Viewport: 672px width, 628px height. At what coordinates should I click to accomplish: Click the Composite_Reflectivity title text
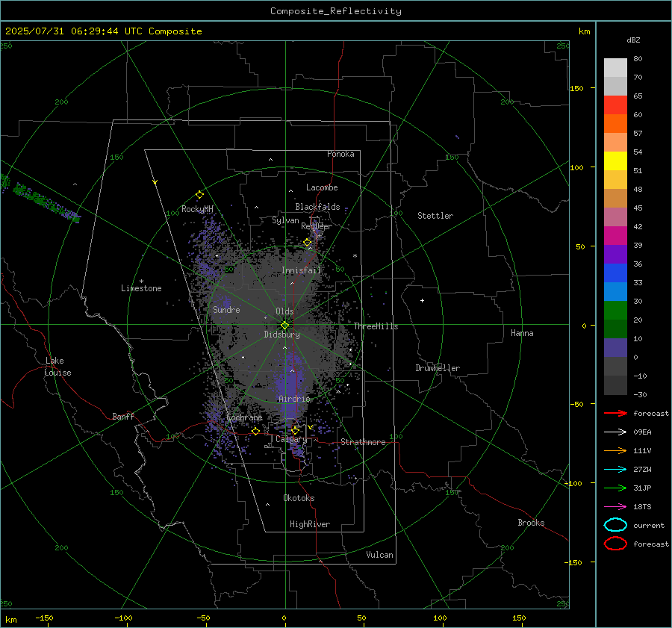[336, 11]
